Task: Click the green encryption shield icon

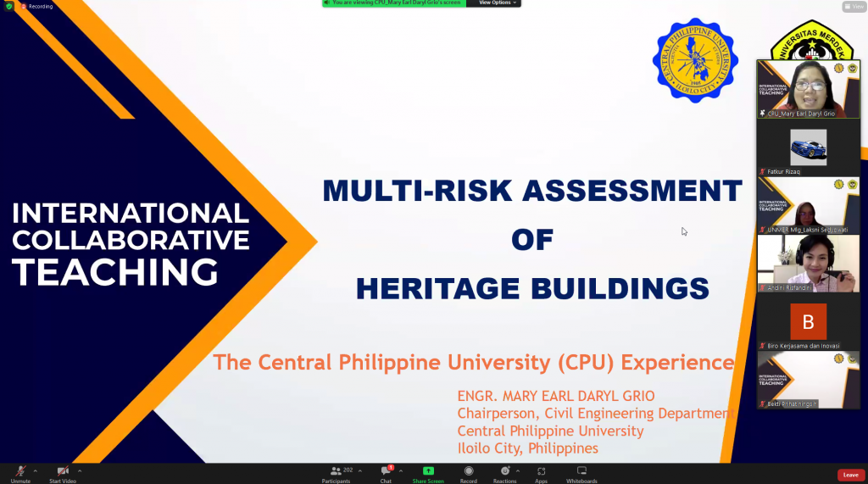Action: click(8, 6)
